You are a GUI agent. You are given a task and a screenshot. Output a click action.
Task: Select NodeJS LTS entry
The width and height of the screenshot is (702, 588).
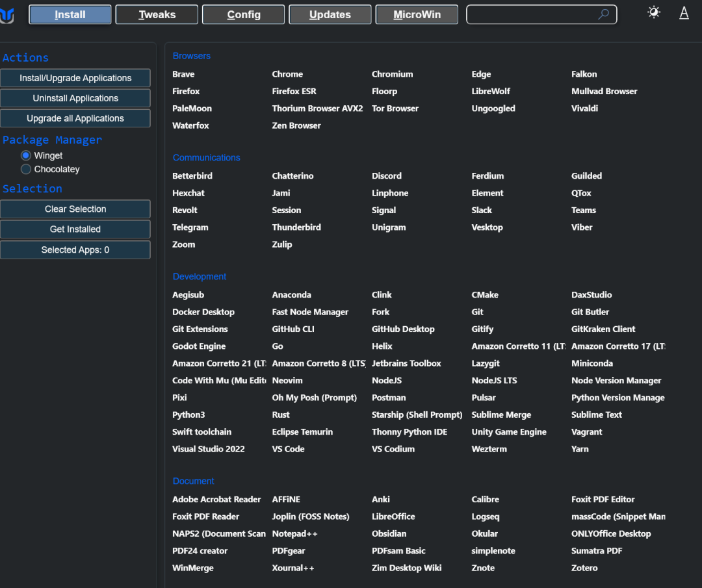pyautogui.click(x=494, y=380)
